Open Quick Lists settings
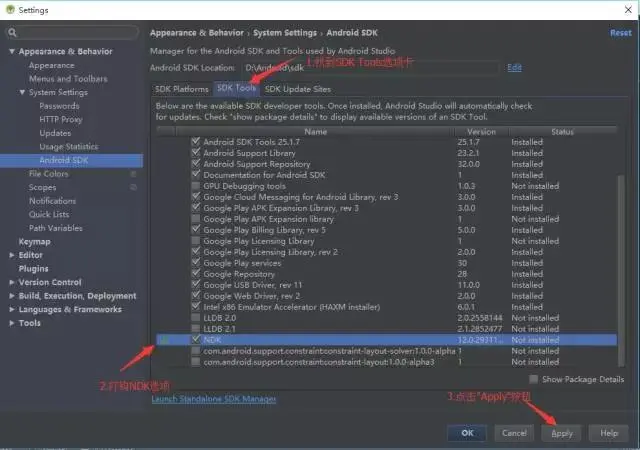This screenshot has width=640, height=450. (49, 214)
